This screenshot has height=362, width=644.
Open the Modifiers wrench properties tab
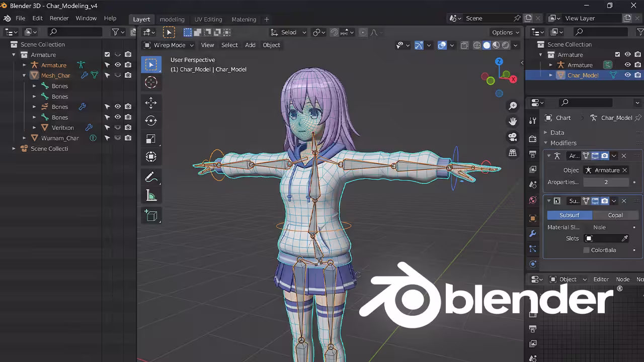[533, 234]
